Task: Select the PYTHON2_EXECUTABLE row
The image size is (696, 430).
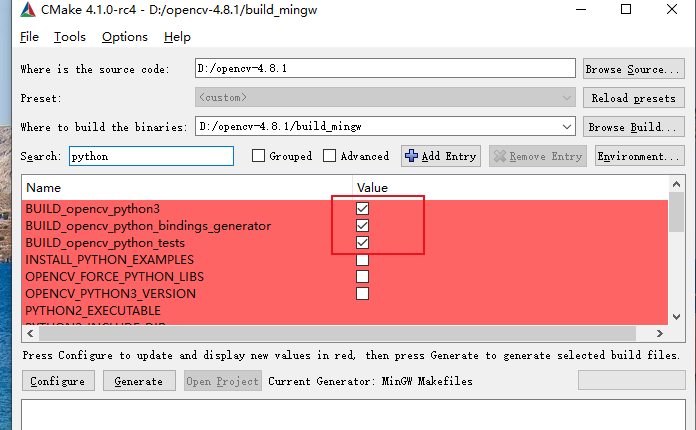Action: (345, 311)
